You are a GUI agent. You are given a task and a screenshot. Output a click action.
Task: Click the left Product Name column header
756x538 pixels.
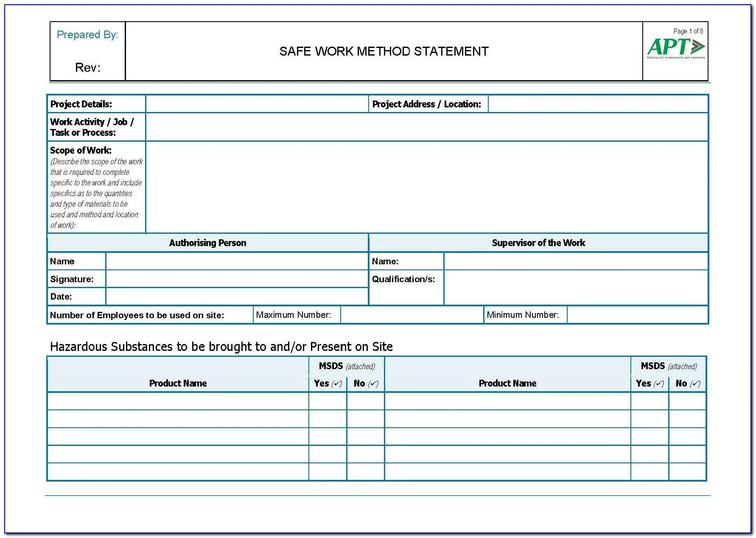[178, 383]
